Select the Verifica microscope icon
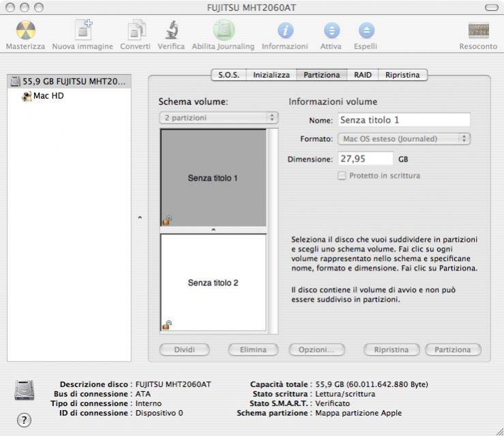The width and height of the screenshot is (504, 436). point(172,30)
